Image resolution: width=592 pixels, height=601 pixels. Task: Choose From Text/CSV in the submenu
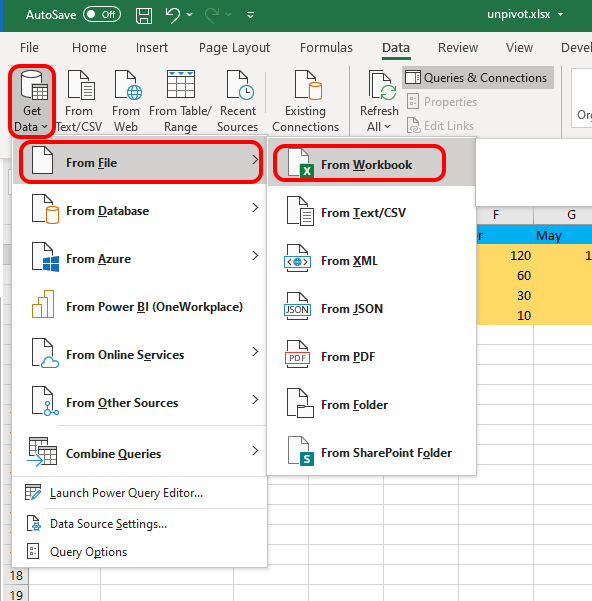coord(372,212)
